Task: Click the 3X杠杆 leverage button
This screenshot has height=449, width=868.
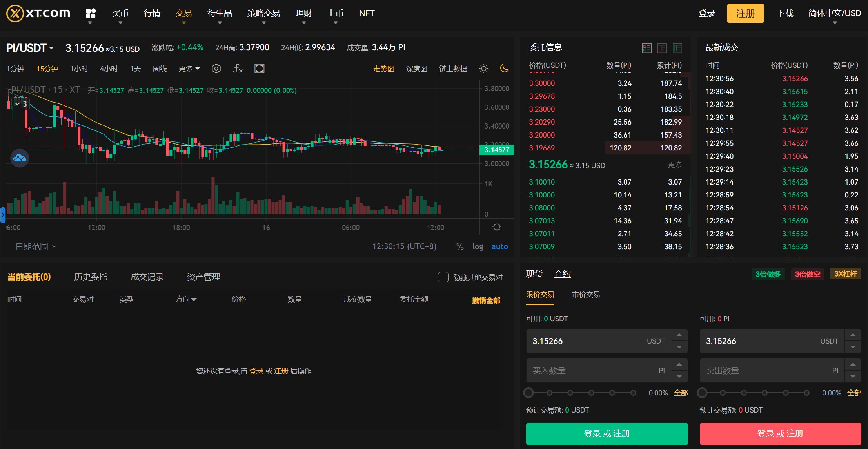Action: [x=846, y=274]
